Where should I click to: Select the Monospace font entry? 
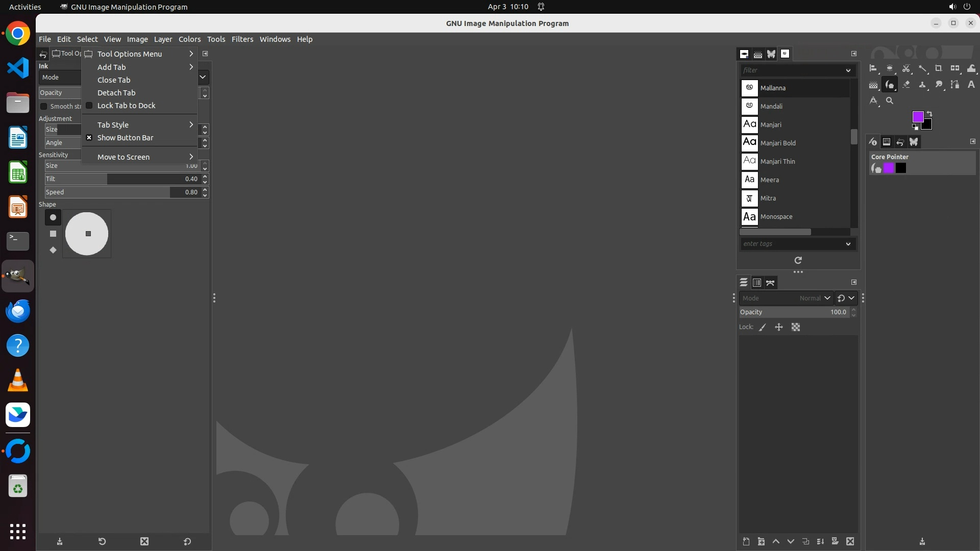(x=776, y=217)
